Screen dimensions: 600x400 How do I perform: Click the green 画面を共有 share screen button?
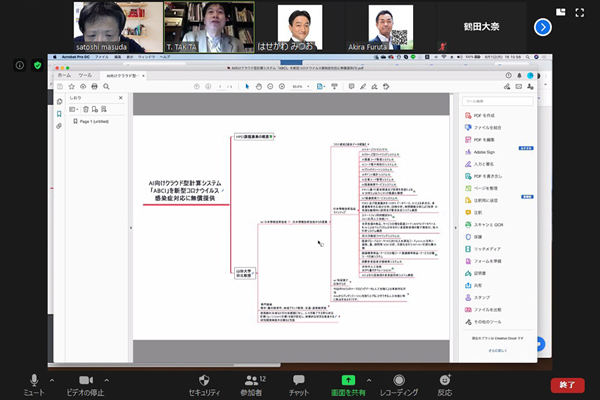click(348, 385)
